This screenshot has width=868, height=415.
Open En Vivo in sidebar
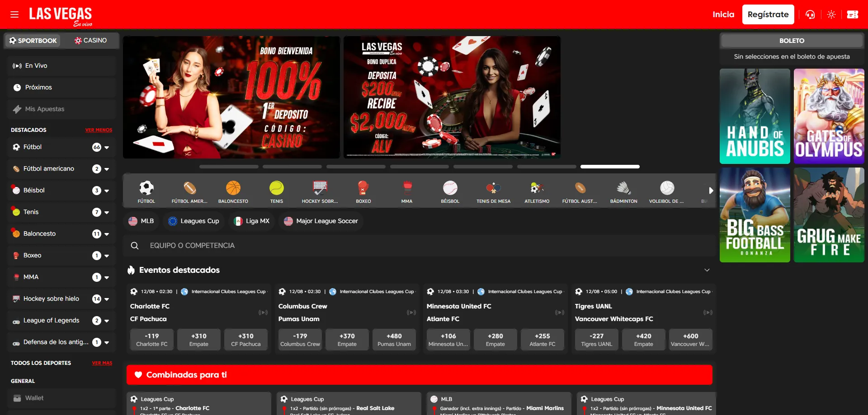(61, 66)
